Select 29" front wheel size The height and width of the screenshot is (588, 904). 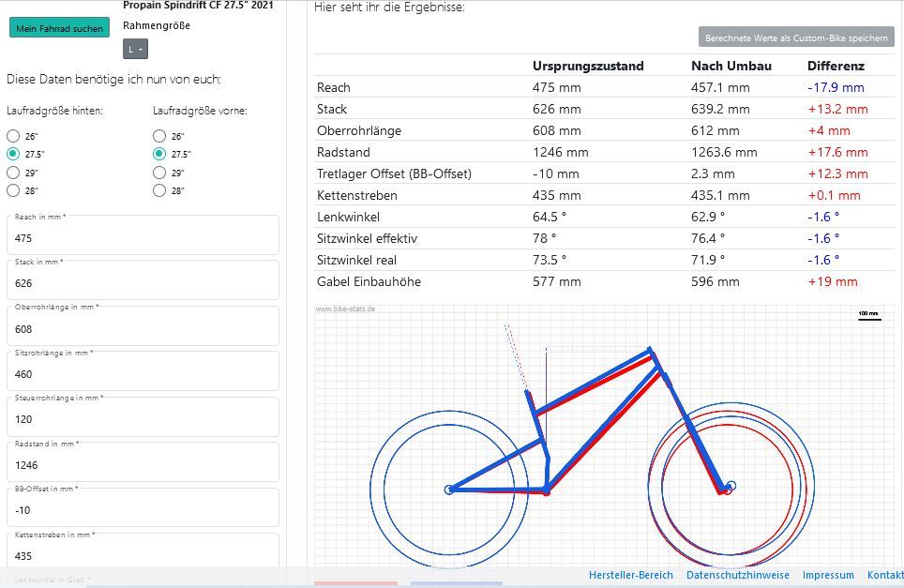point(159,173)
